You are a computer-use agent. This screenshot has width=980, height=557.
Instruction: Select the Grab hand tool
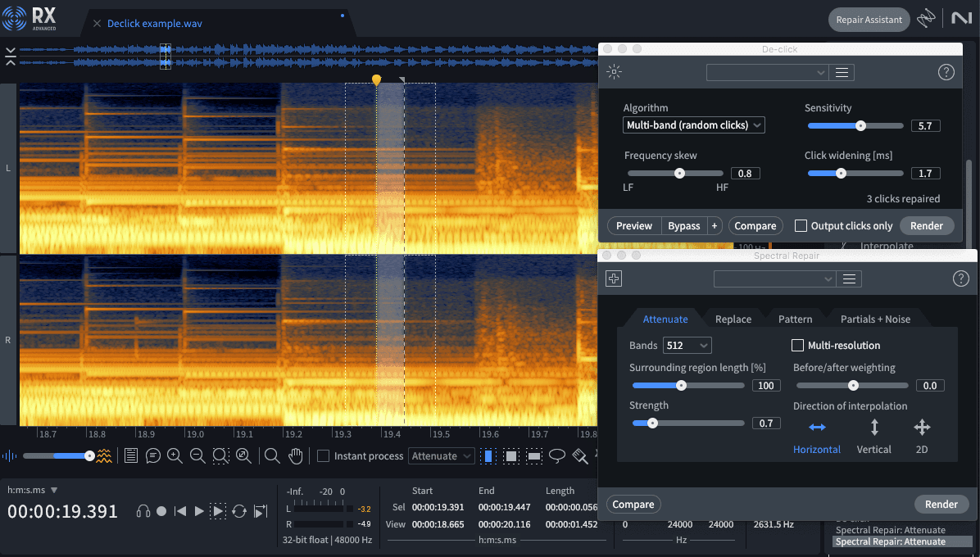[295, 456]
